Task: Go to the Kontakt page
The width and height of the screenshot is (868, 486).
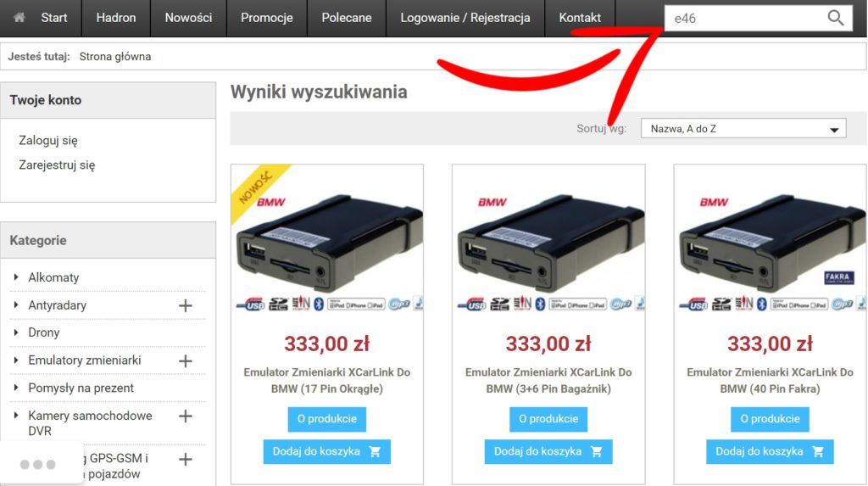Action: point(580,18)
